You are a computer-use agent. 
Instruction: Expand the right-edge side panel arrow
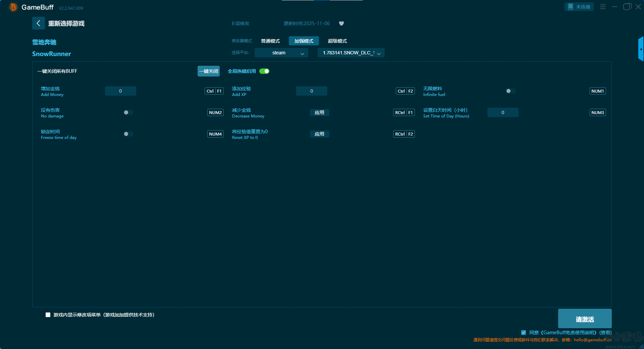point(641,49)
